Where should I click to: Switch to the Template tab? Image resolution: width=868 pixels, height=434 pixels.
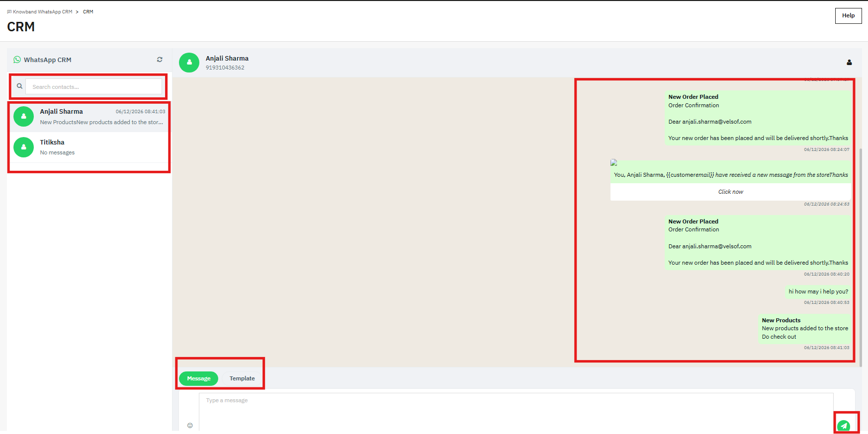(242, 378)
